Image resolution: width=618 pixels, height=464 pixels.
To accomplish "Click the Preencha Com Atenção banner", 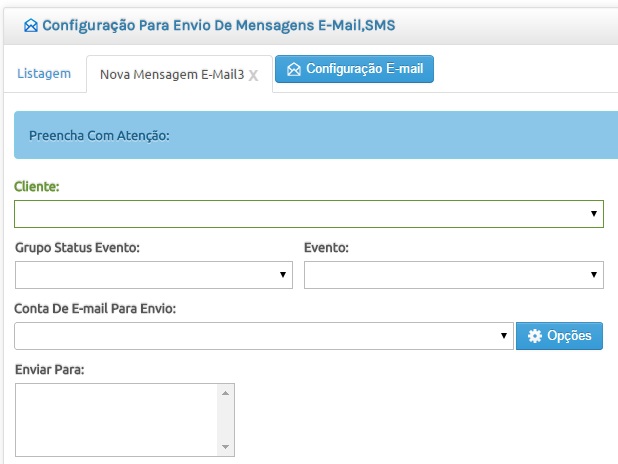I will coord(316,135).
